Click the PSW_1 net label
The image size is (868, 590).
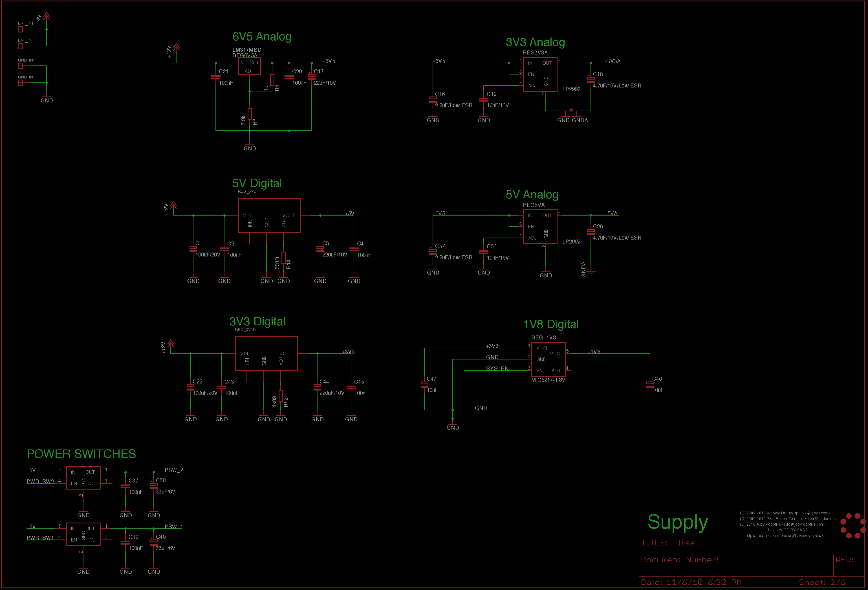click(174, 526)
